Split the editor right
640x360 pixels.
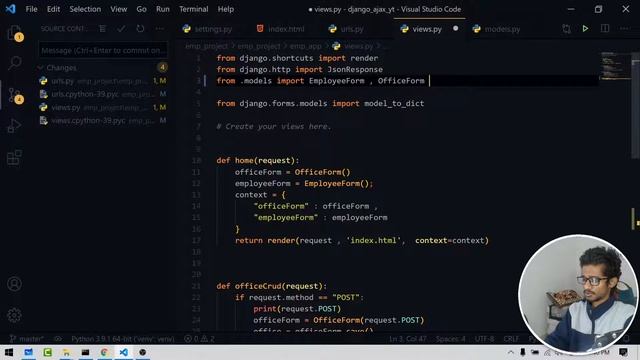[x=605, y=29]
